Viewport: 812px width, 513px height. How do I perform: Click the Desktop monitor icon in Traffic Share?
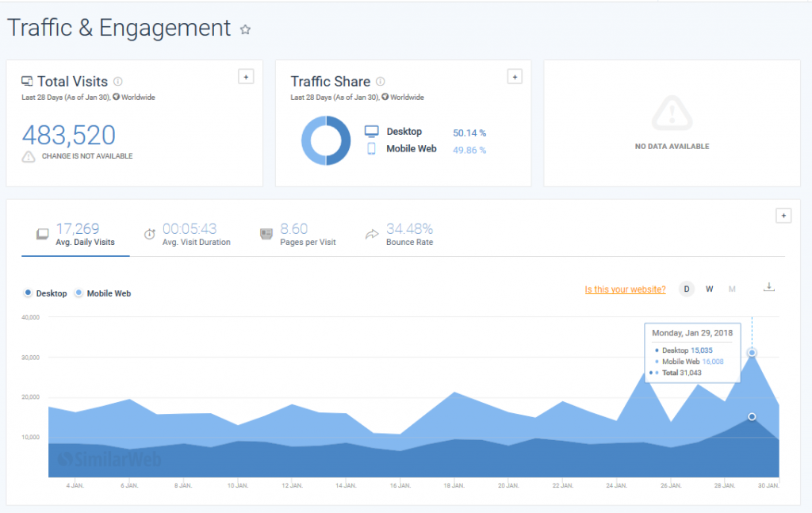[372, 132]
